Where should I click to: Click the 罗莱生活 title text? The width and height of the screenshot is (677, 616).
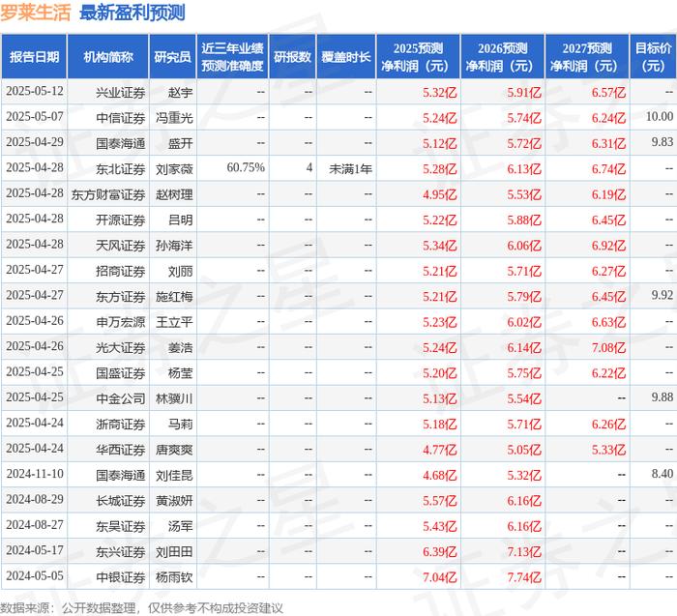[x=36, y=12]
